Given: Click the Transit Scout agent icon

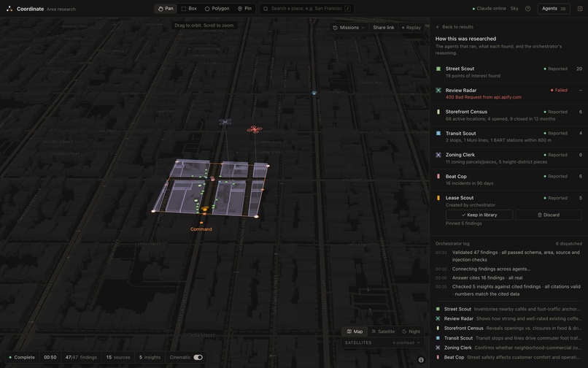Looking at the screenshot, I should (438, 134).
